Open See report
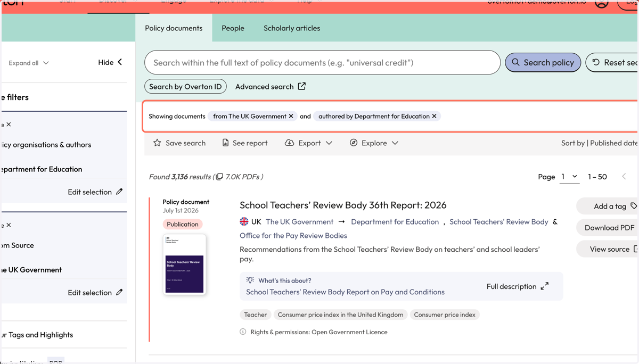The height and width of the screenshot is (364, 639). 244,143
